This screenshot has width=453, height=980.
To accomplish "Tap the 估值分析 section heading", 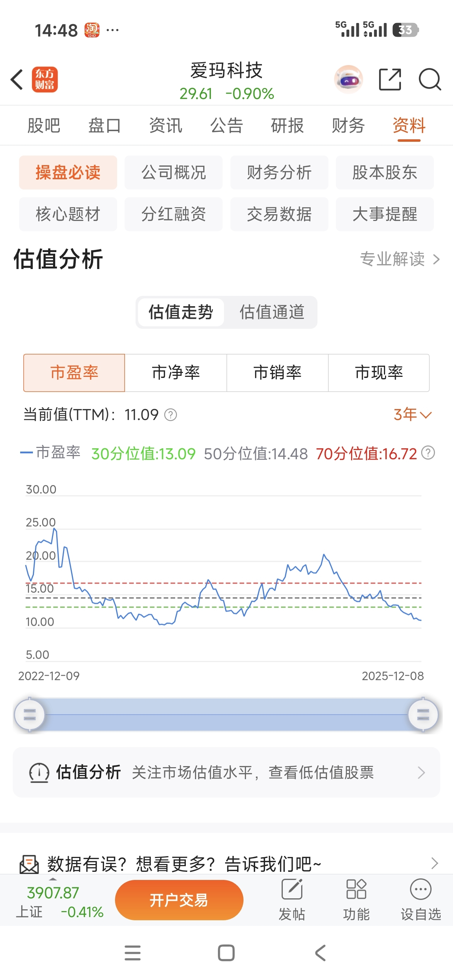I will 58,259.
